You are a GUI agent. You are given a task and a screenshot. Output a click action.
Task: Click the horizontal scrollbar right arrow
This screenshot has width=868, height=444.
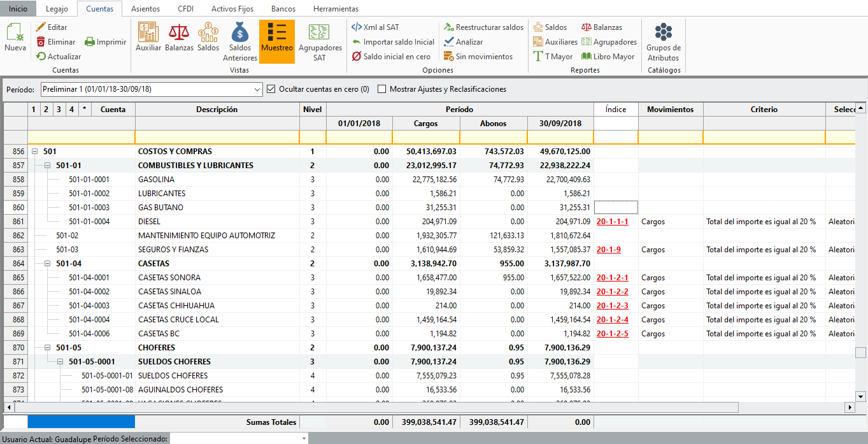pos(849,407)
